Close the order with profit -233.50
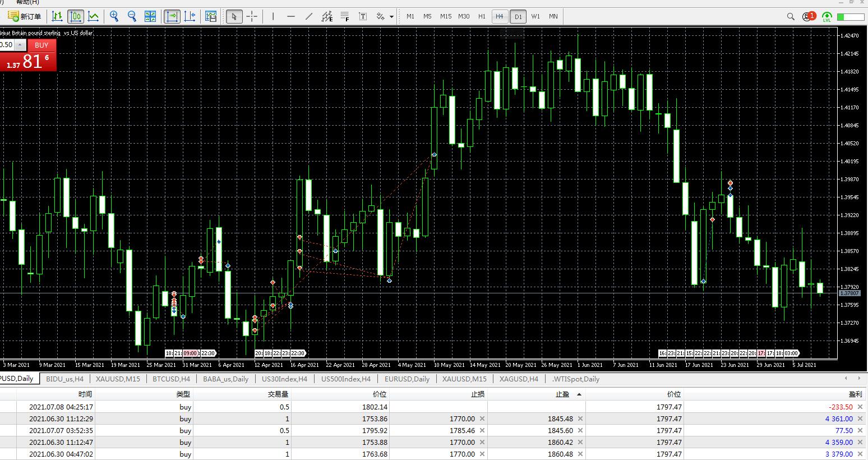 [860, 407]
